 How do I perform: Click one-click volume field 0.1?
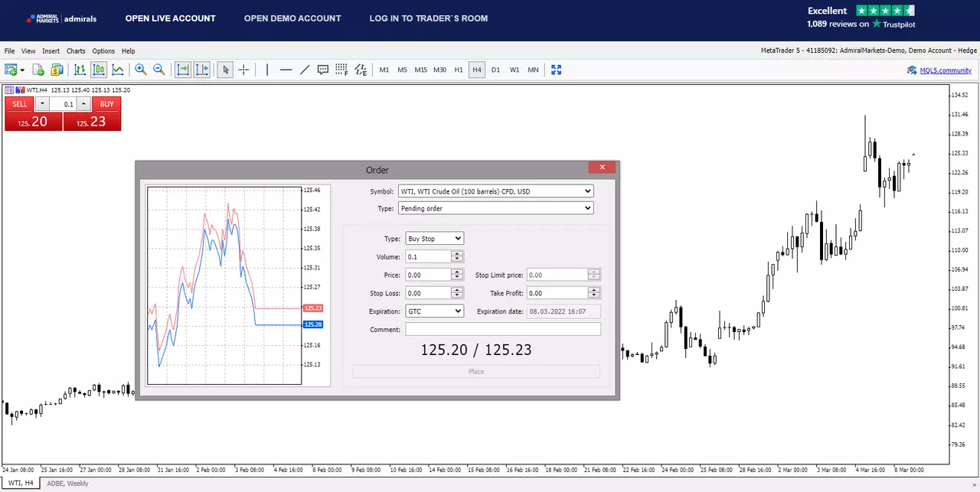[x=63, y=104]
